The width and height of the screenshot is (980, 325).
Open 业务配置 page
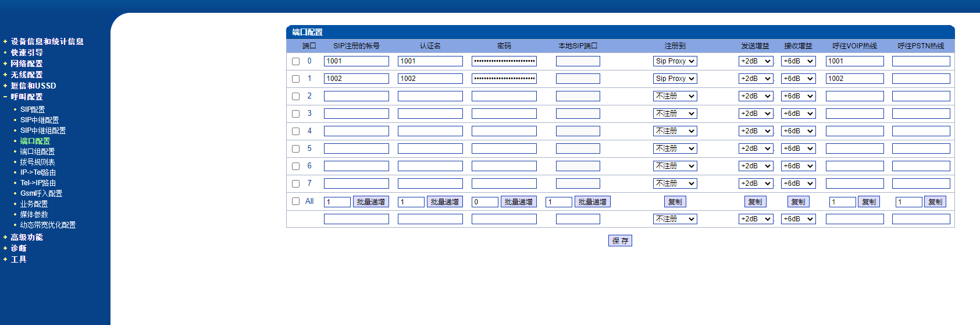point(34,204)
